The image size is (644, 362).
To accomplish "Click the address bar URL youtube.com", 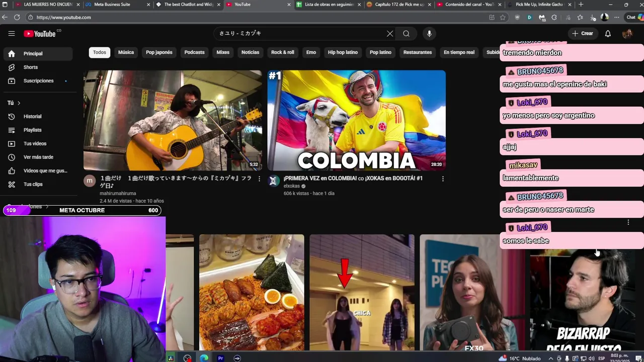I will click(x=64, y=17).
